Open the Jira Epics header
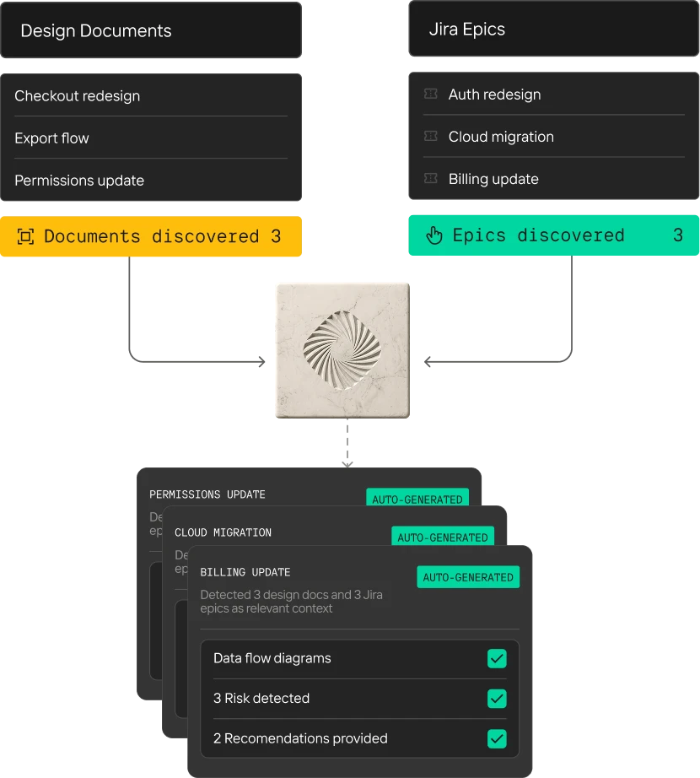The width and height of the screenshot is (700, 778). pyautogui.click(x=554, y=29)
